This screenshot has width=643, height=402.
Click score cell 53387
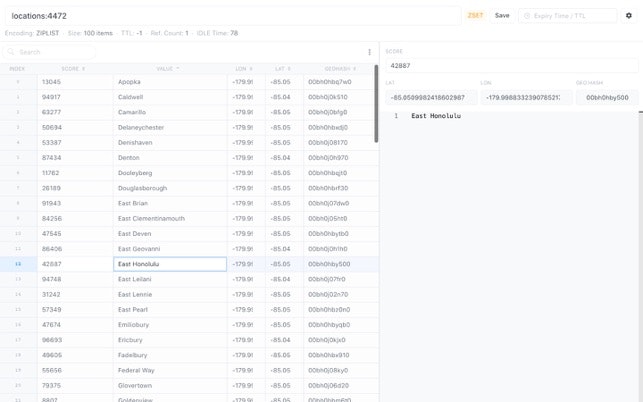coord(75,142)
